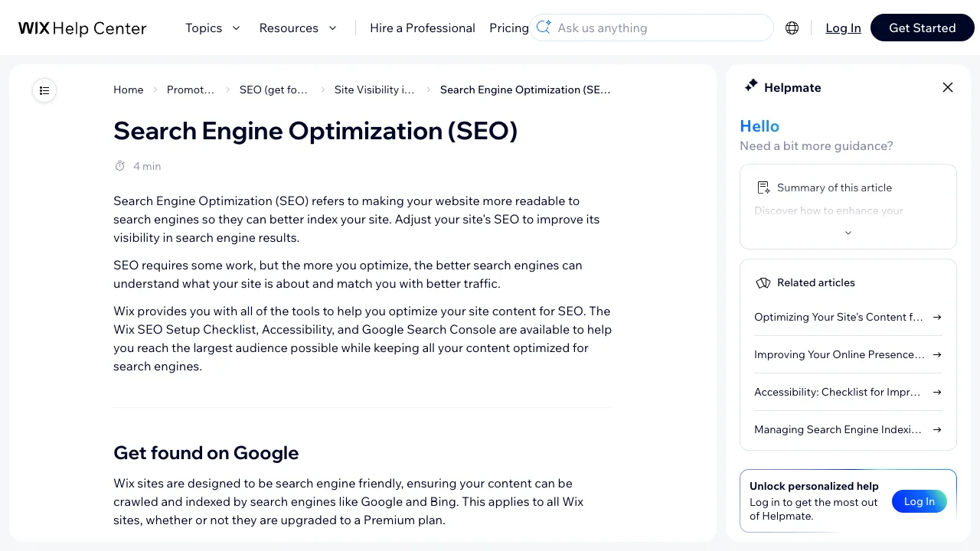Viewport: 980px width, 551px height.
Task: Open Hire a Professional menu item
Action: (x=423, y=28)
